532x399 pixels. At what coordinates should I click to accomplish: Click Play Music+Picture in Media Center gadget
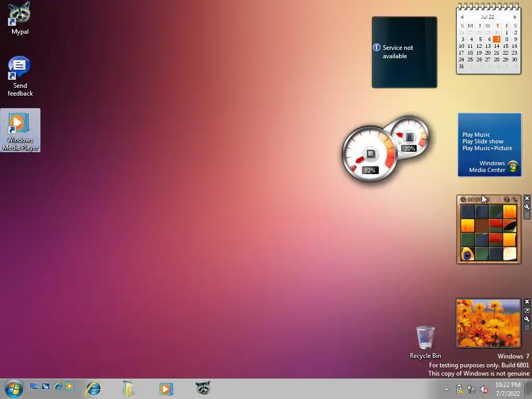487,148
